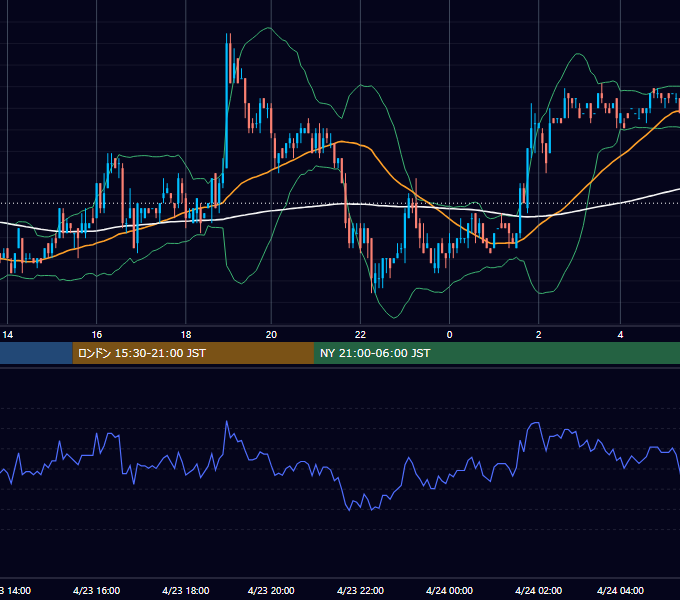Click the 4/24 02:00 date label

[x=539, y=590]
